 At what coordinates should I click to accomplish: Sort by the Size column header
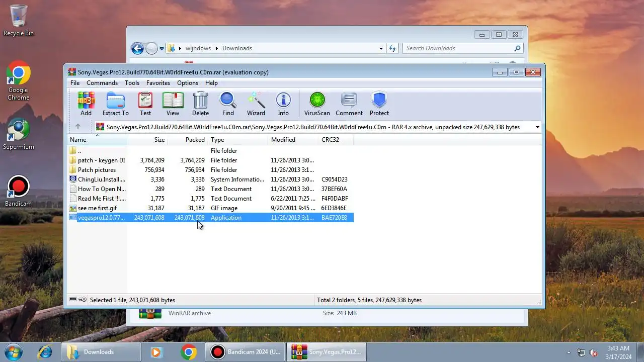click(147, 140)
